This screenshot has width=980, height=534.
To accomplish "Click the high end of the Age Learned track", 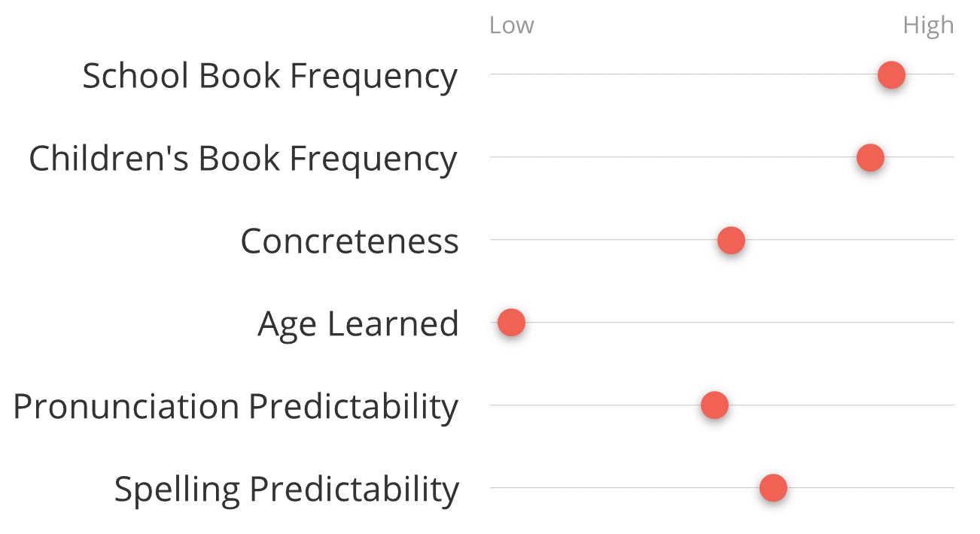I will coord(950,322).
